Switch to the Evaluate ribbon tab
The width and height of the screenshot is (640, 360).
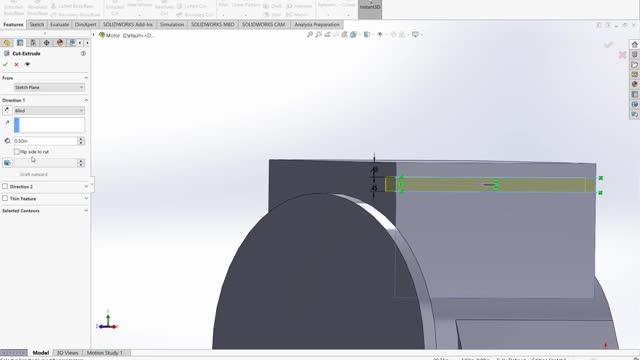(60, 24)
